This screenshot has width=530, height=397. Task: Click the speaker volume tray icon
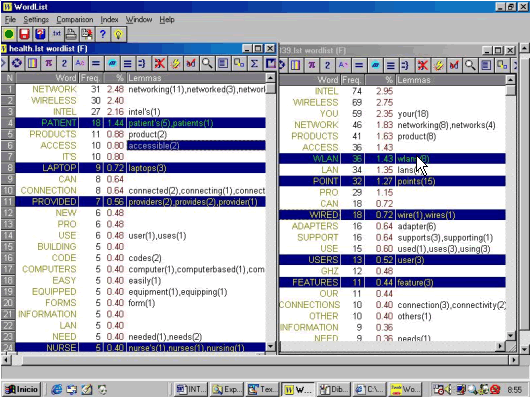(x=448, y=390)
